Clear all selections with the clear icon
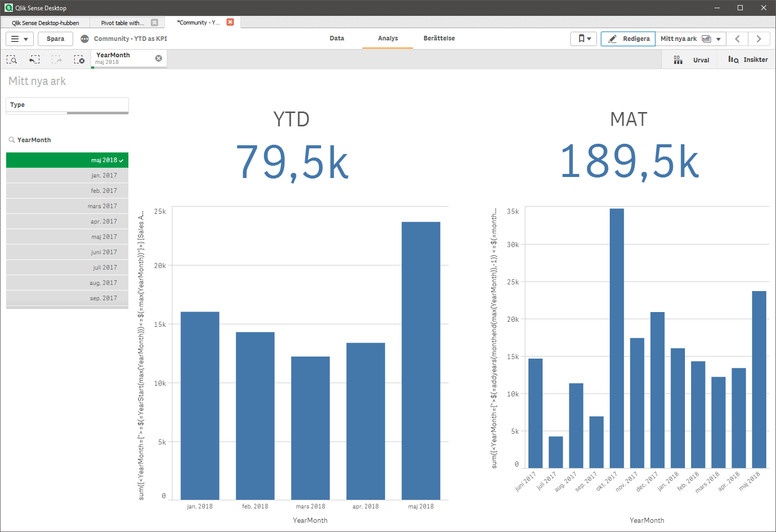Screen dimensions: 776x532 (79, 59)
